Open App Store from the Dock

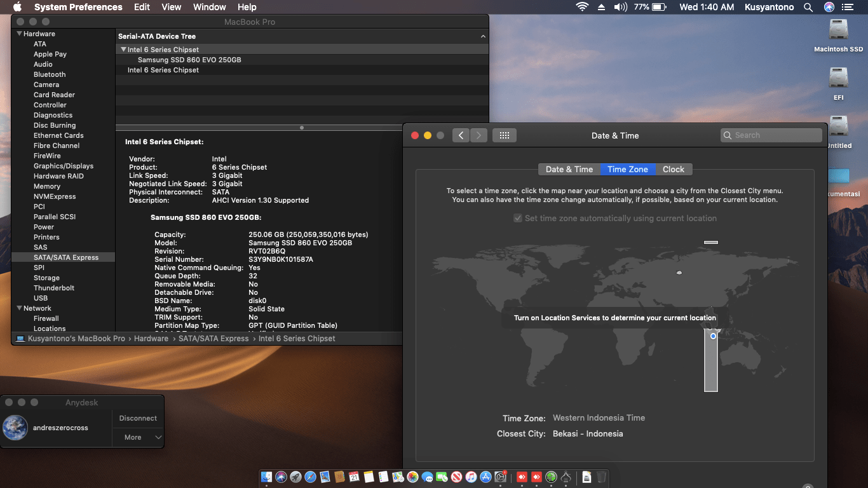coord(485,477)
